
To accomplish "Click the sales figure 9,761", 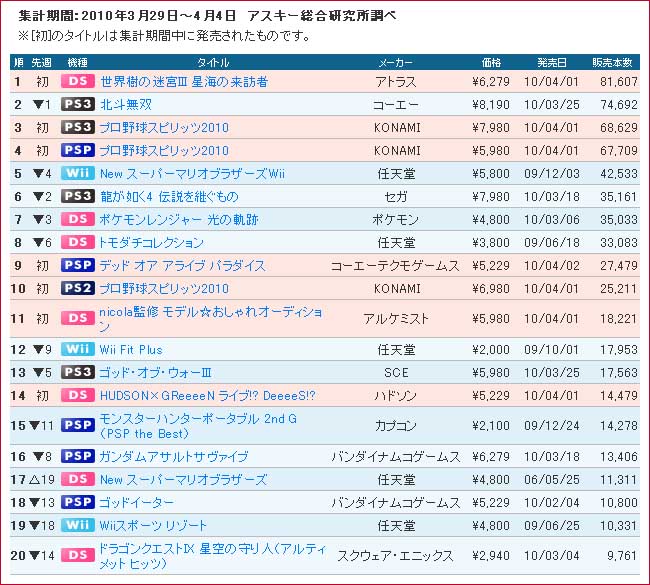I will (x=622, y=556).
